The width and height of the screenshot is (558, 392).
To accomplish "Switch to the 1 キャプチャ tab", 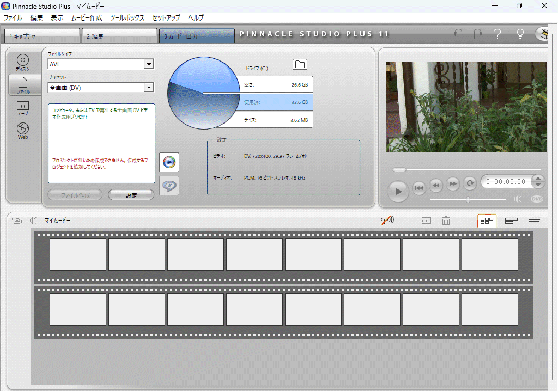I will 42,36.
